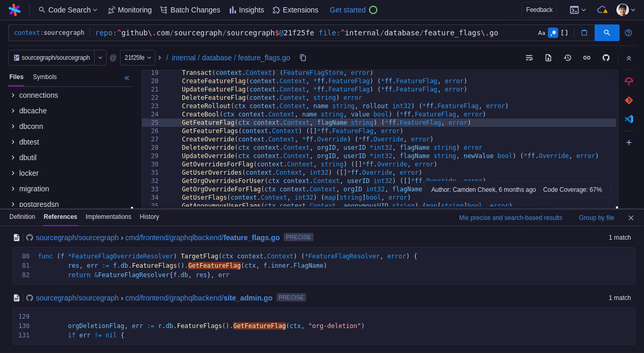Click the context:sourcegraph selector
The image size is (644, 353).
49,33
